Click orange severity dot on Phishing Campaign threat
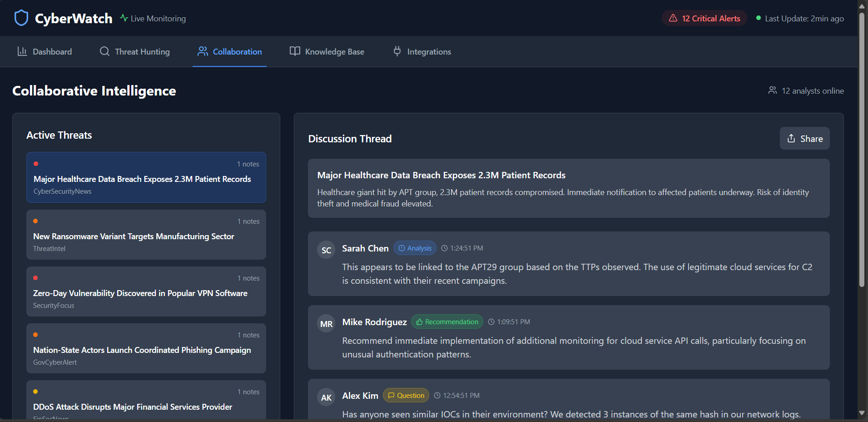The width and height of the screenshot is (868, 422). (35, 335)
